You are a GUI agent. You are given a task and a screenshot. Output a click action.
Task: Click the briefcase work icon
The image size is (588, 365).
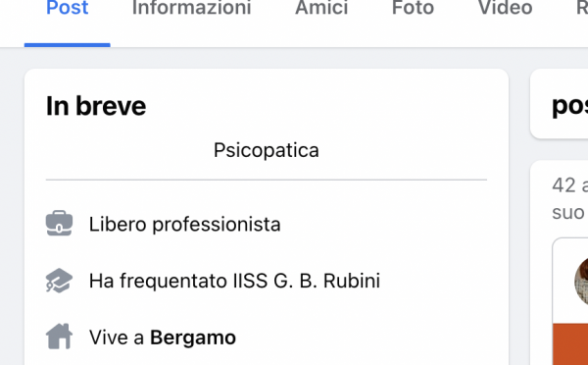pyautogui.click(x=59, y=223)
